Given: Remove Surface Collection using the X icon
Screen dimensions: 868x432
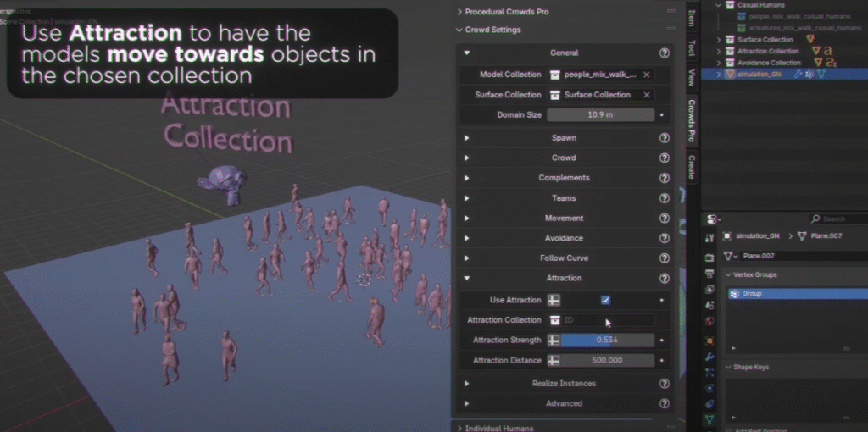Looking at the screenshot, I should [x=647, y=95].
